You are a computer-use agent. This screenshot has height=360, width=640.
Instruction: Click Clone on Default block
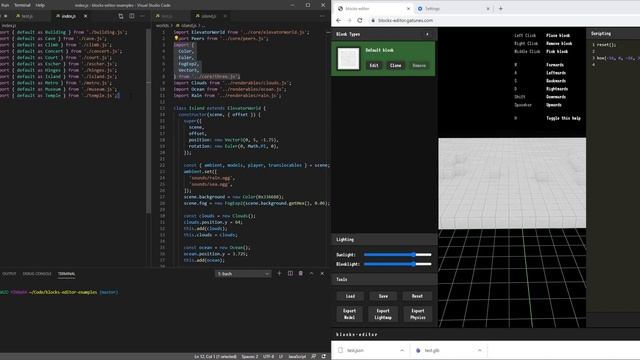pyautogui.click(x=396, y=65)
